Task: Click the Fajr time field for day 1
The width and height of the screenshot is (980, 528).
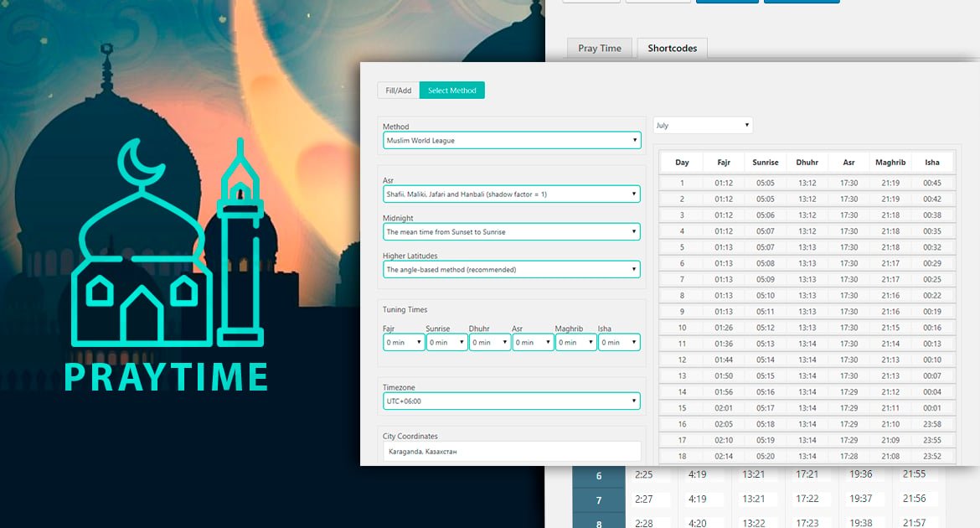Action: pos(724,184)
